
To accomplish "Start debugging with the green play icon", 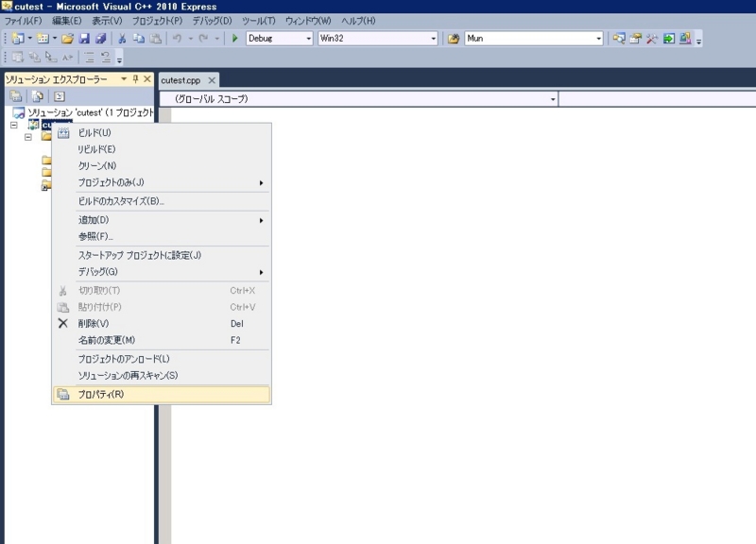I will tap(234, 39).
